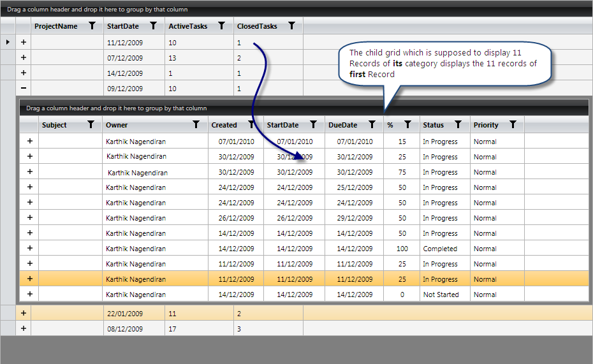Expand the Not Started task row

(30, 294)
